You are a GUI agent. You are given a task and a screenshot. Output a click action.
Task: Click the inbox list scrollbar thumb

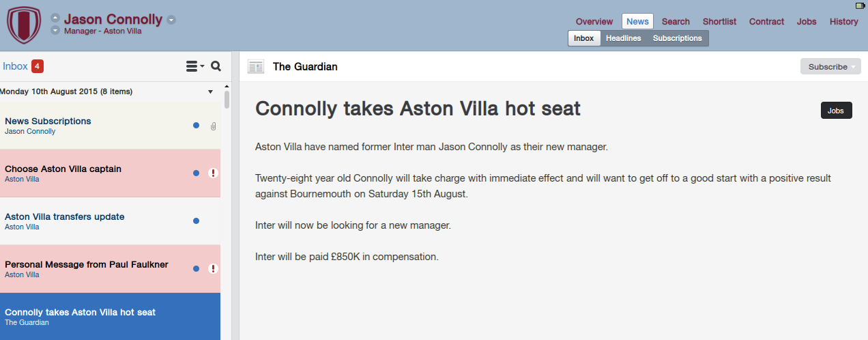[x=227, y=100]
